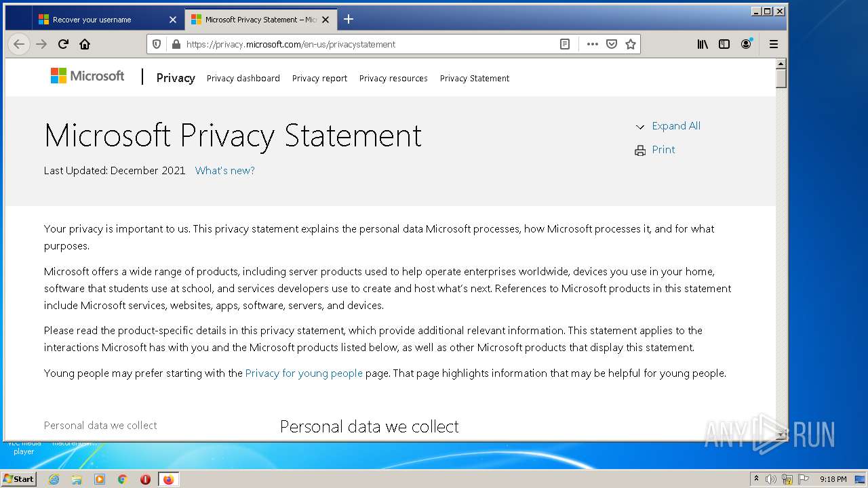Click the Microsoft logo
The height and width of the screenshot is (488, 868).
pos(87,76)
